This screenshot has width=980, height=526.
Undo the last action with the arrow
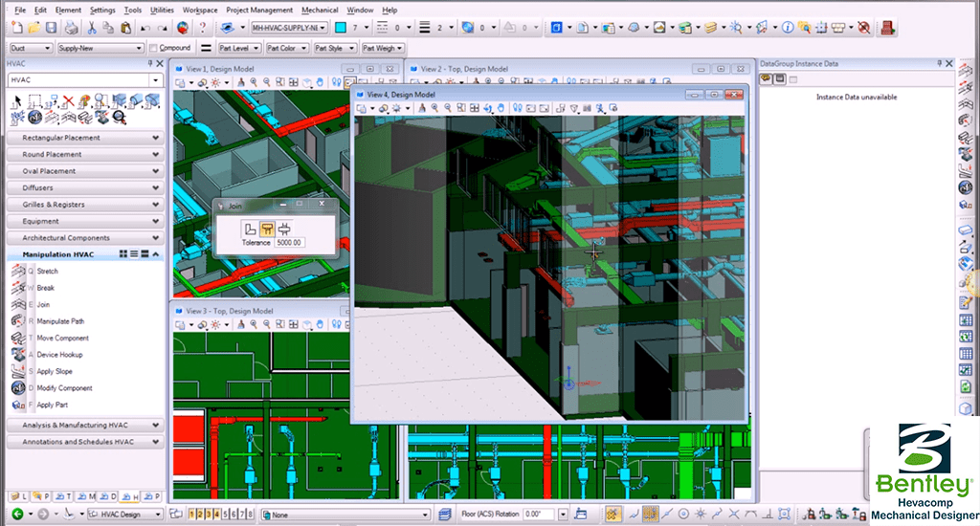coord(145,28)
